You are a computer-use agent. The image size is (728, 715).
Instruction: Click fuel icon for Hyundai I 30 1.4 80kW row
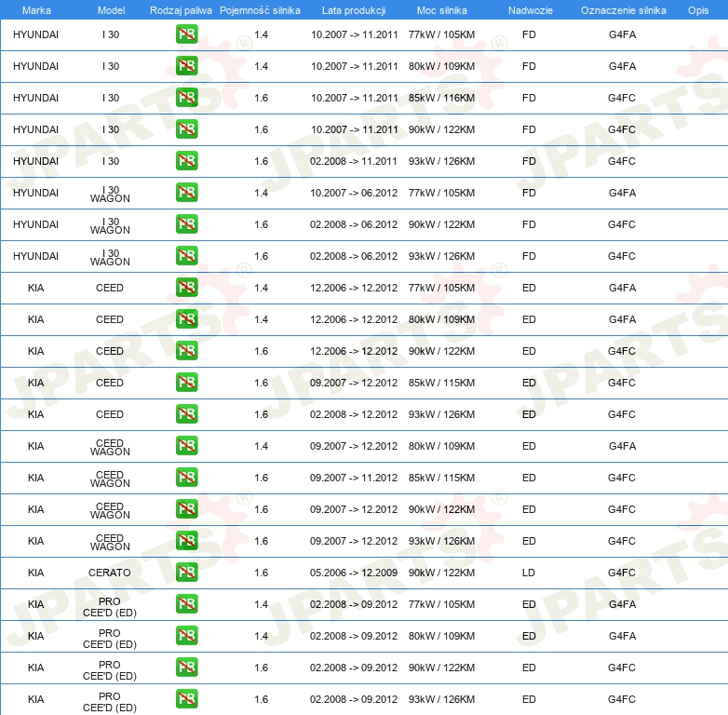(x=186, y=66)
